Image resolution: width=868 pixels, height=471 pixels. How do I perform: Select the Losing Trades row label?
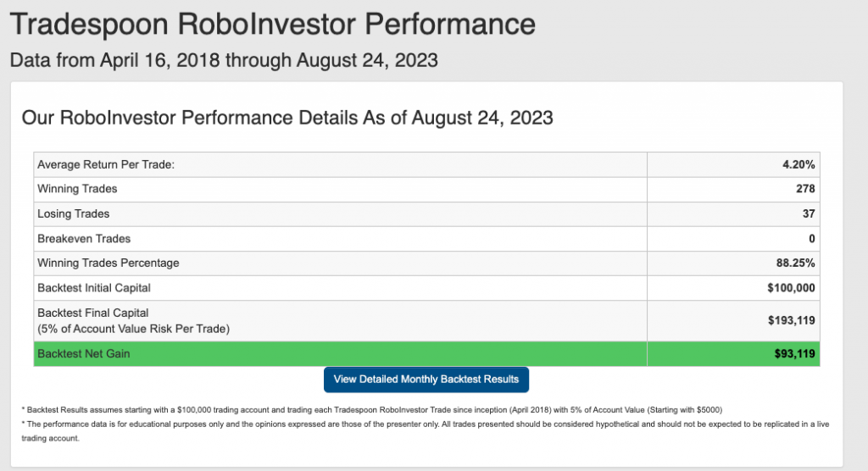pyautogui.click(x=74, y=213)
